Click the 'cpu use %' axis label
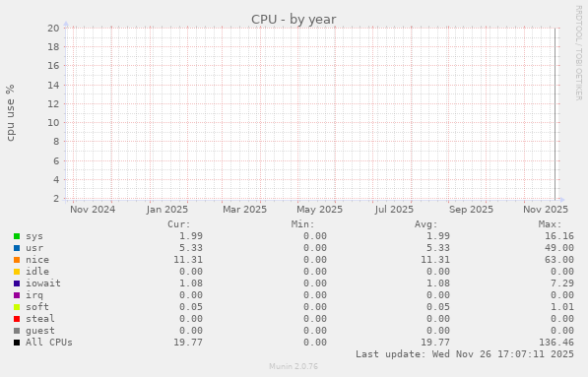The image size is (588, 377). [x=10, y=113]
